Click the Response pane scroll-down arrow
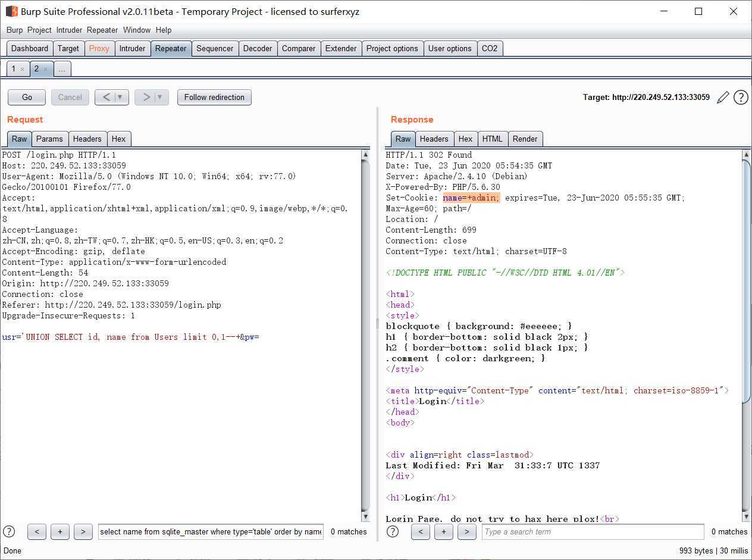The width and height of the screenshot is (752, 560). click(747, 517)
